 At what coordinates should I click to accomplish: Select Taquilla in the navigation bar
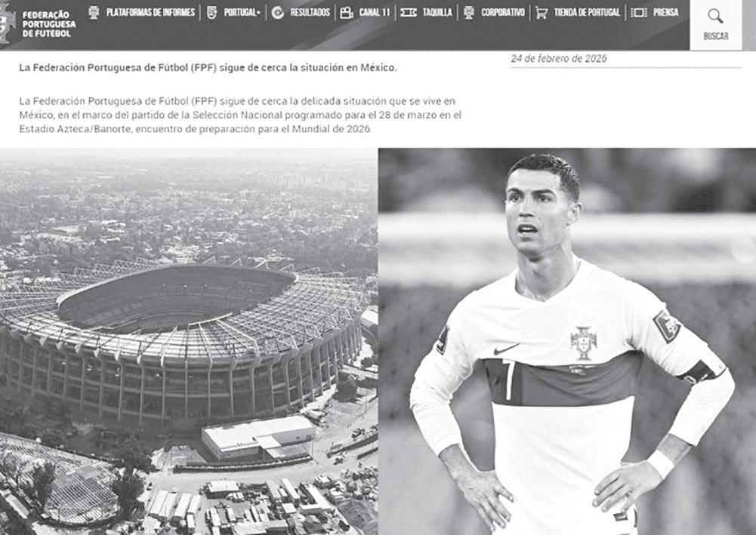[x=438, y=13]
